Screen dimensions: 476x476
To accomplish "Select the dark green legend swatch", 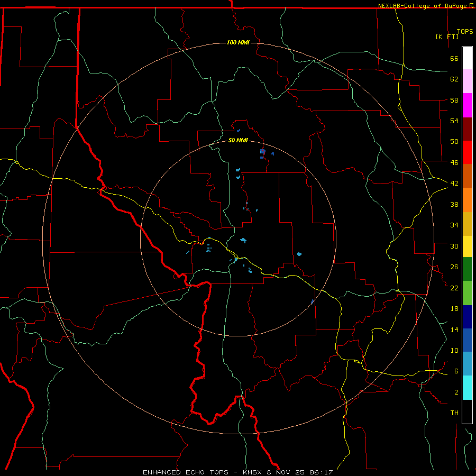I will pyautogui.click(x=467, y=269).
